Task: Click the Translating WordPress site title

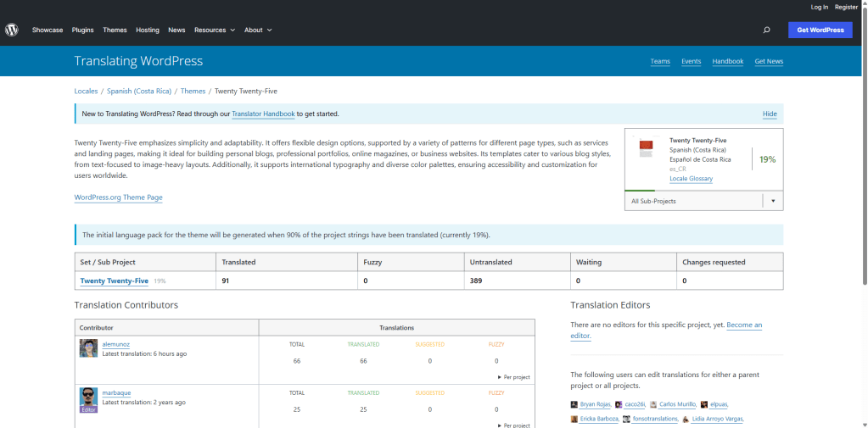Action: click(x=138, y=61)
